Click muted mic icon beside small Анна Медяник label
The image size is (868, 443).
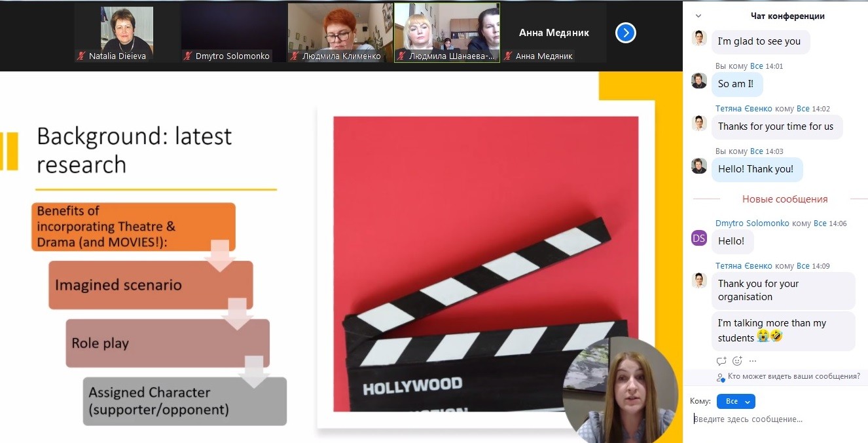508,56
